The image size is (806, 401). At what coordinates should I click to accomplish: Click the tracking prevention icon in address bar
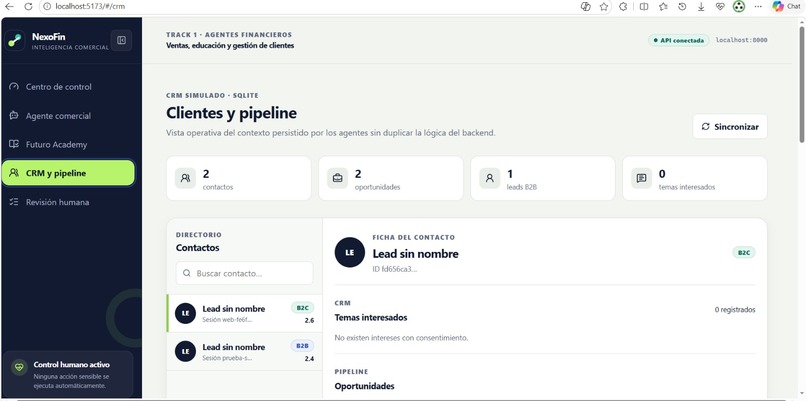pos(585,7)
